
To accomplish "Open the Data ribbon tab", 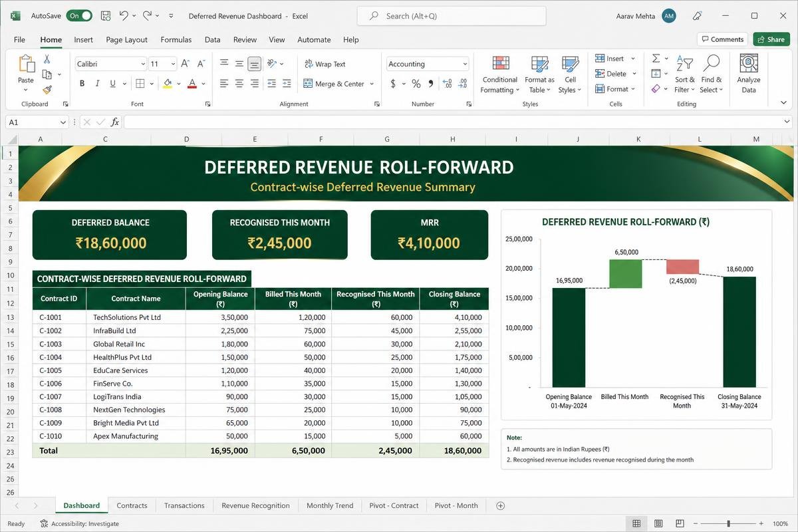I will [213, 40].
